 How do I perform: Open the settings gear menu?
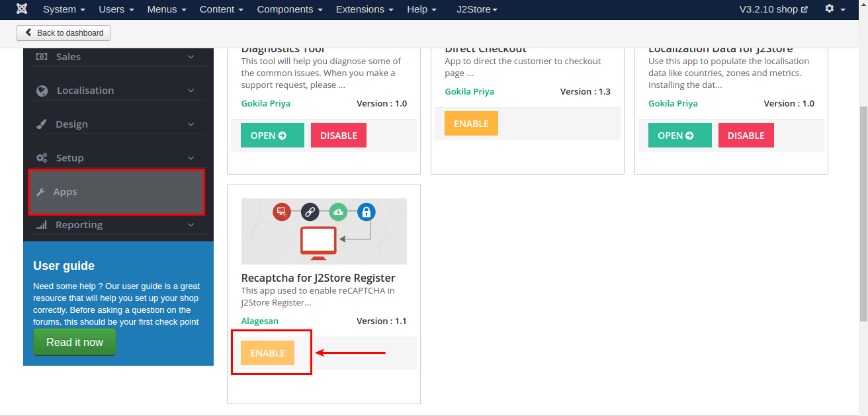tap(835, 9)
